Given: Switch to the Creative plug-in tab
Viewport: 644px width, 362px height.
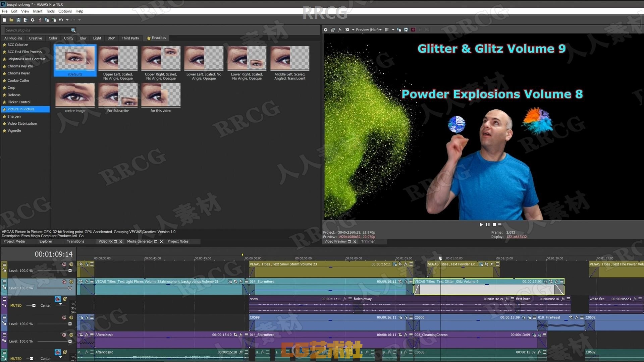Looking at the screenshot, I should click(x=35, y=38).
